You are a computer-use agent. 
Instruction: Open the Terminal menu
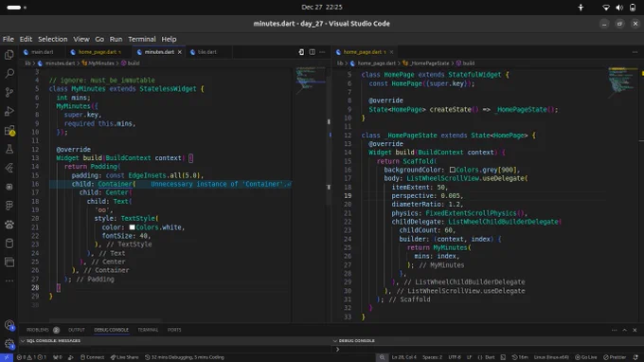[142, 39]
